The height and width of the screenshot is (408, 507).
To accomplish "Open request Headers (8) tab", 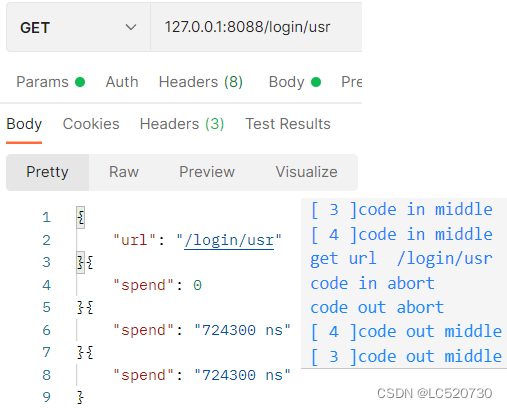I will (x=201, y=82).
